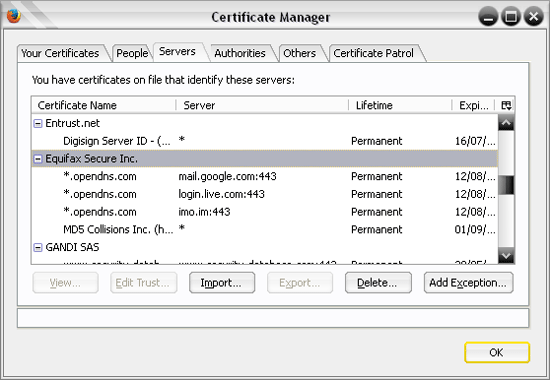
Task: Confirm with the OK button
Action: 497,352
